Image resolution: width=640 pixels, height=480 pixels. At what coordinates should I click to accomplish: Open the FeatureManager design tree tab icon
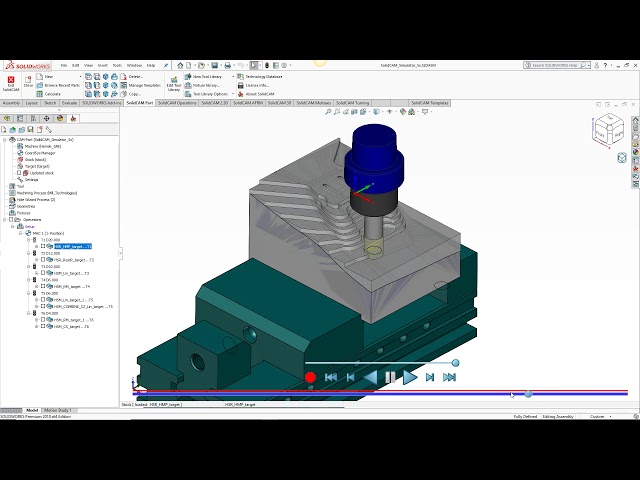pyautogui.click(x=7, y=118)
